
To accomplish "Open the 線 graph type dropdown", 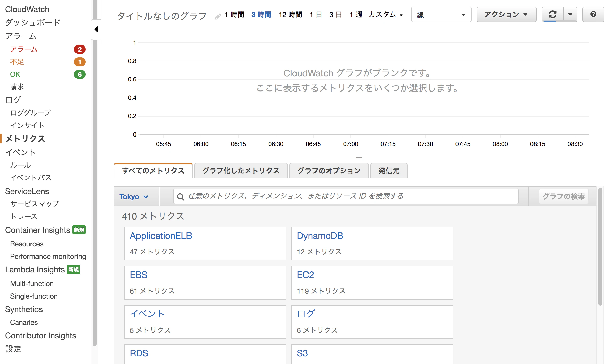I will click(x=441, y=15).
